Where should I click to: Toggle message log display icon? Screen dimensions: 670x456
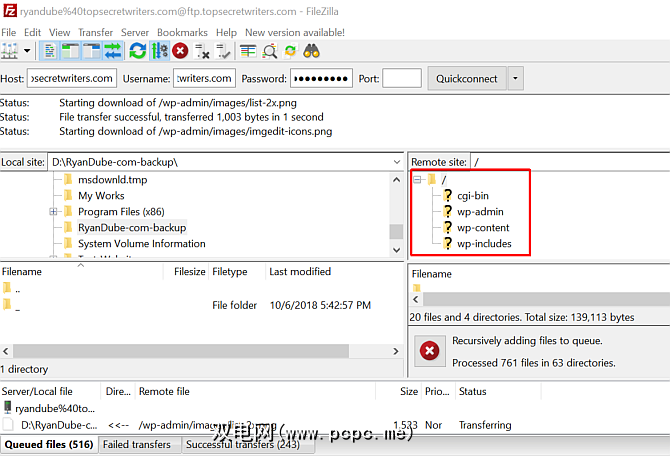(50, 51)
